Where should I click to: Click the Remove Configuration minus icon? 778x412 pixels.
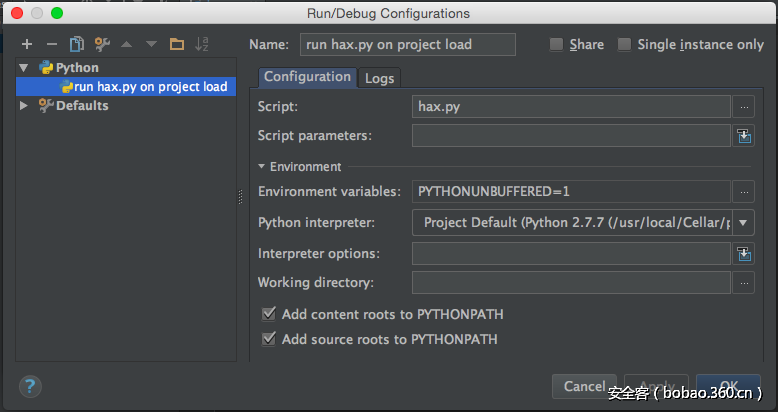click(x=52, y=44)
